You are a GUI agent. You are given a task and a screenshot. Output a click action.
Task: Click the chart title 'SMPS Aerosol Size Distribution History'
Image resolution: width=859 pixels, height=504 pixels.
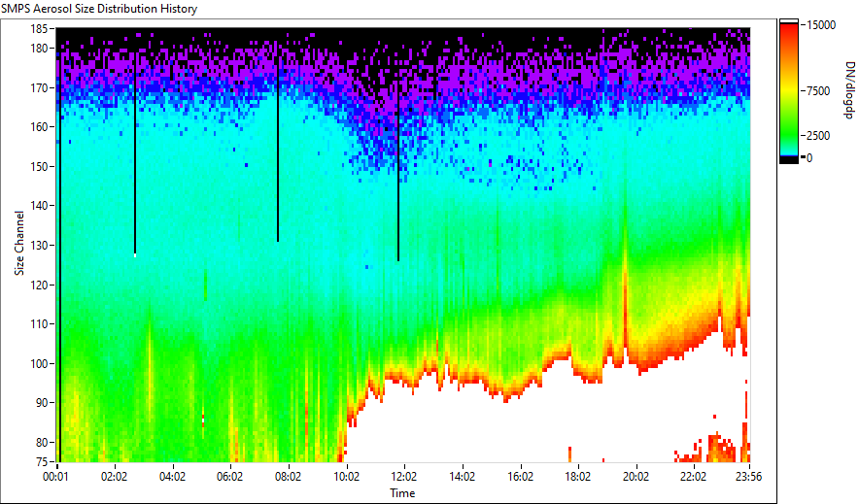coord(99,9)
